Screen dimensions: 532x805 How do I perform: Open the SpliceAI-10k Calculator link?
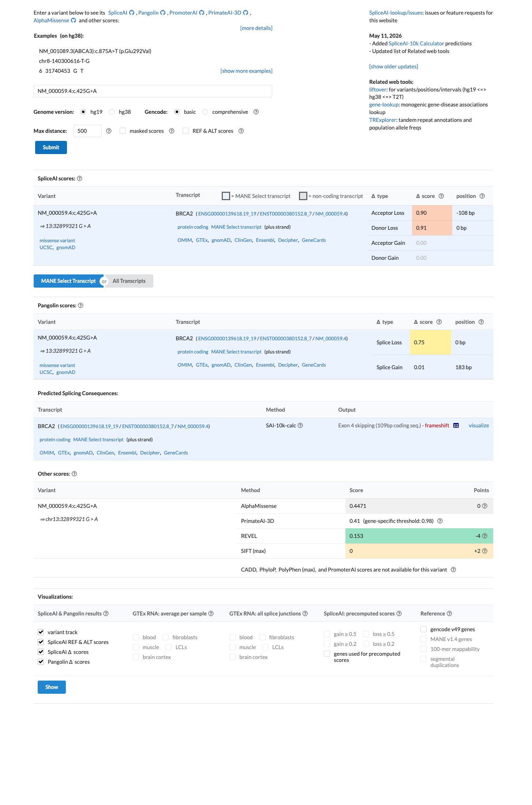[416, 44]
